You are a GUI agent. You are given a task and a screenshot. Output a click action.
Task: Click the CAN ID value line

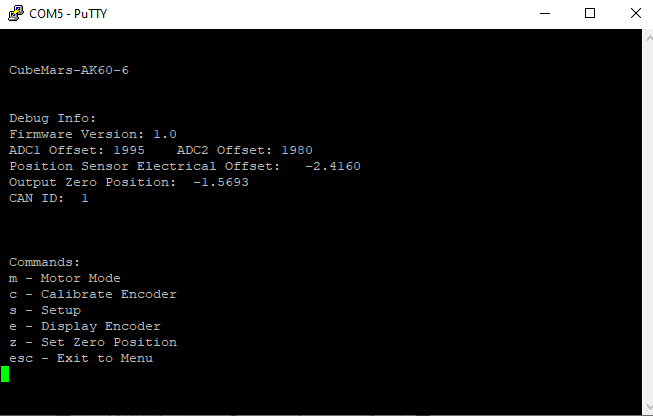(49, 198)
